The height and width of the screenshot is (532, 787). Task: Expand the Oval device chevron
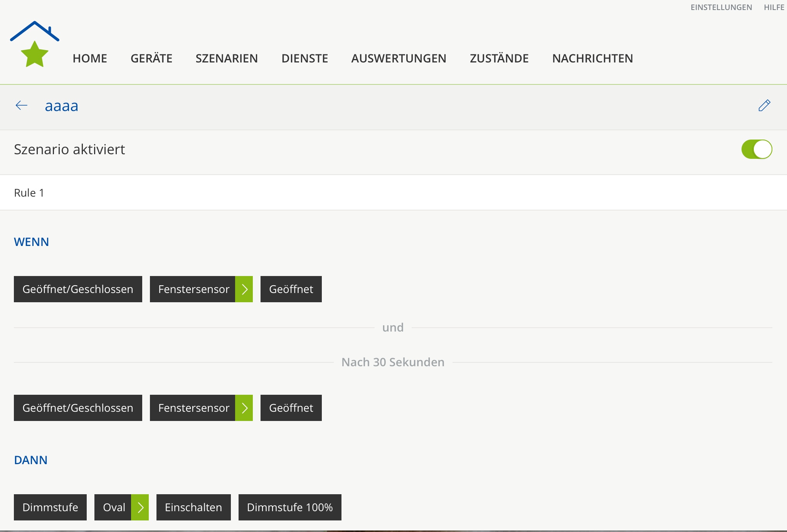click(x=140, y=507)
